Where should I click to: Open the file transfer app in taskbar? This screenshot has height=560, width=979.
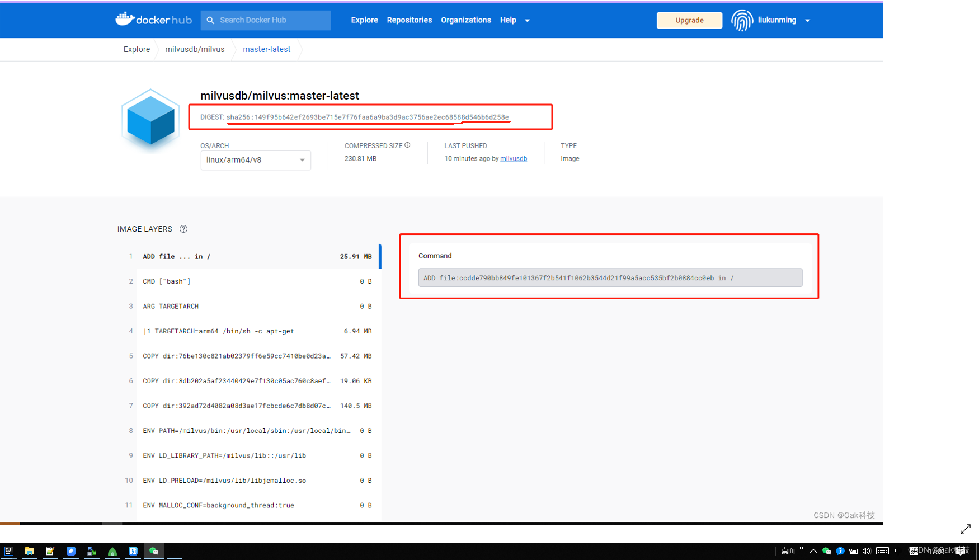[92, 551]
